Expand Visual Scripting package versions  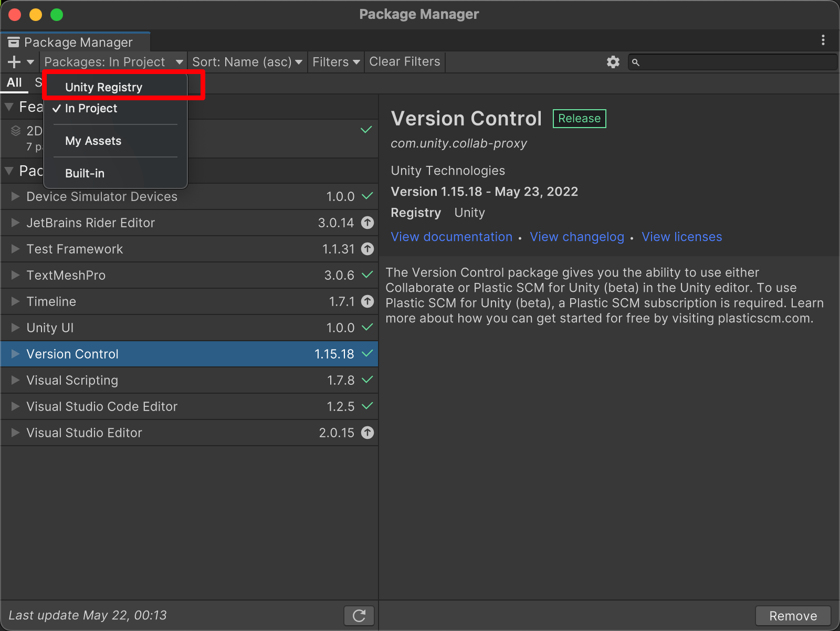(x=15, y=380)
